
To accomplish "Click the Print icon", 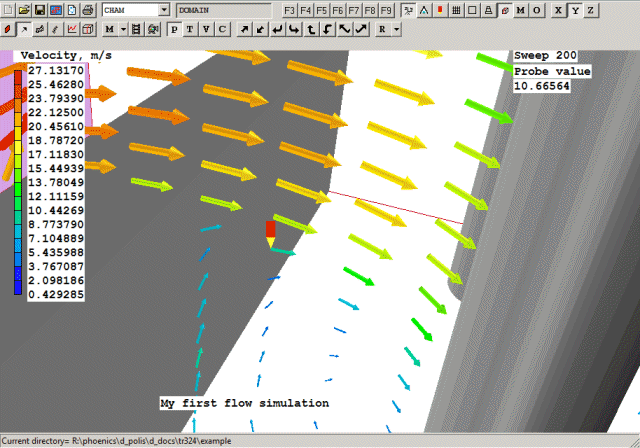I will [x=87, y=9].
